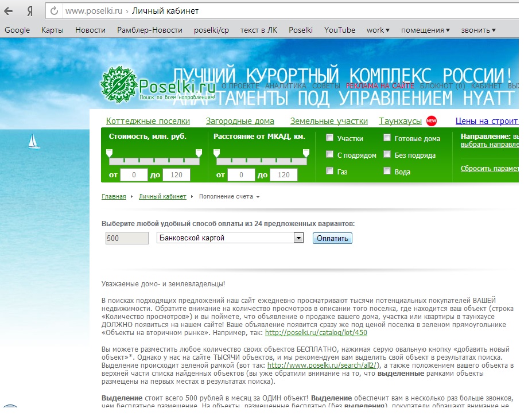532x420 pixels.
Task: Open the poselki.ru/catalog/lot/450 link
Action: (316, 333)
